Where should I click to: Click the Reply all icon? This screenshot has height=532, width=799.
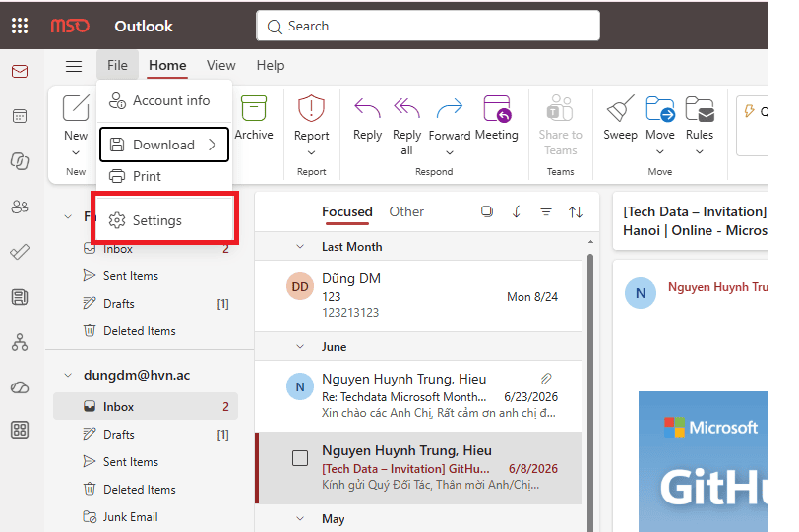pyautogui.click(x=406, y=108)
